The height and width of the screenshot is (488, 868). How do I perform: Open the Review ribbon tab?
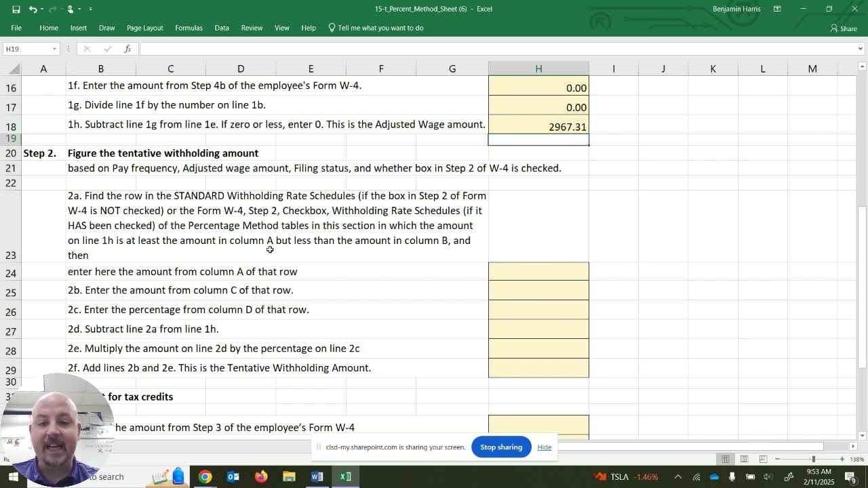pos(252,28)
